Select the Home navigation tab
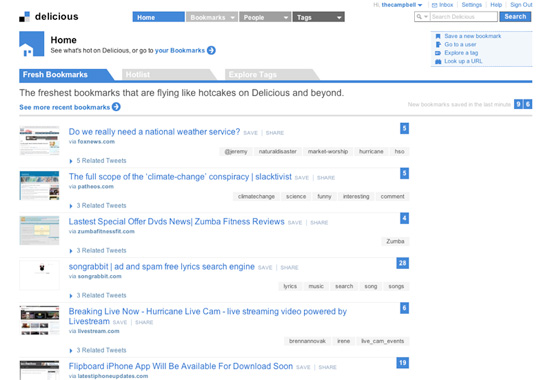The width and height of the screenshot is (550, 380). click(159, 17)
